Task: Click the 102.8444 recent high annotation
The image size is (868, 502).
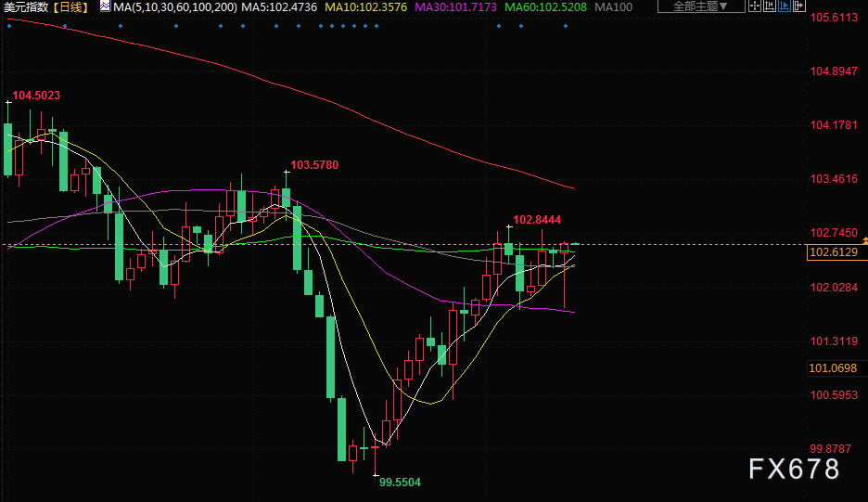Action: (x=537, y=220)
